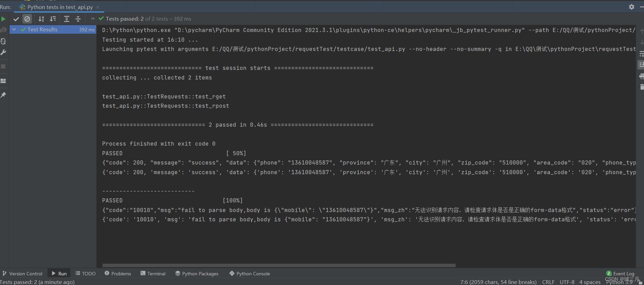Select the Test Results row

pos(53,30)
